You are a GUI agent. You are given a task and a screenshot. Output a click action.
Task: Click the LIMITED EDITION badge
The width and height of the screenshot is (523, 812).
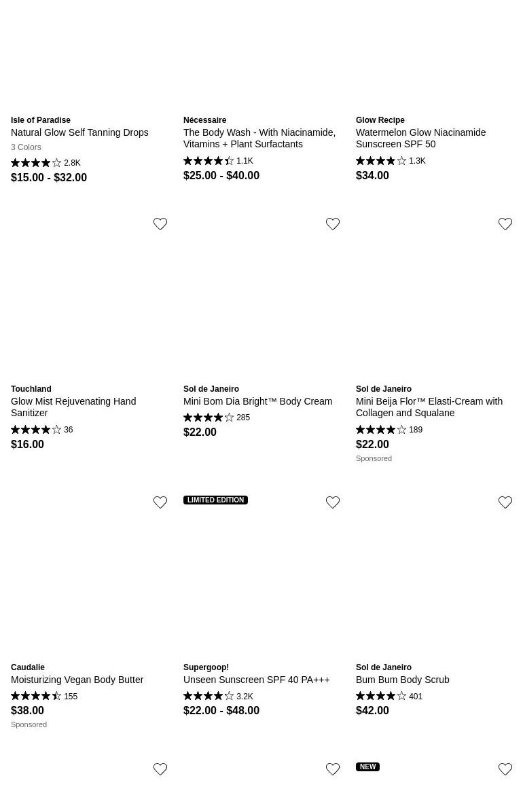[215, 500]
